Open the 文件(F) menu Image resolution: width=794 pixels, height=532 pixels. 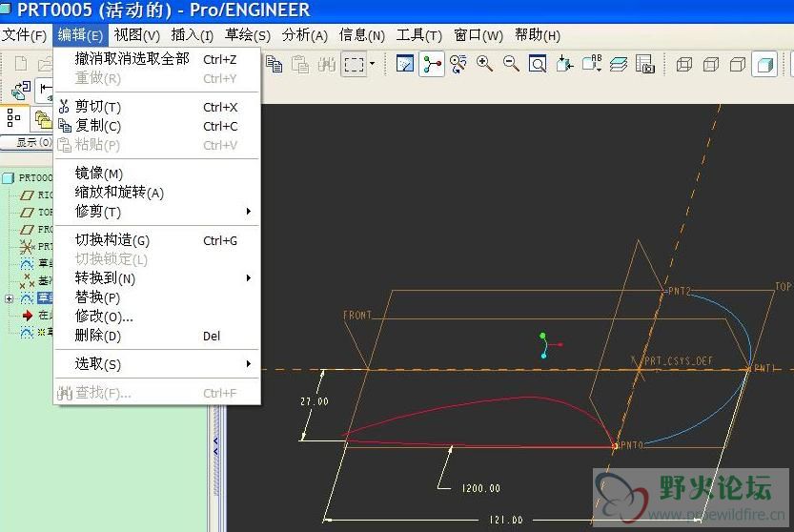[x=25, y=35]
